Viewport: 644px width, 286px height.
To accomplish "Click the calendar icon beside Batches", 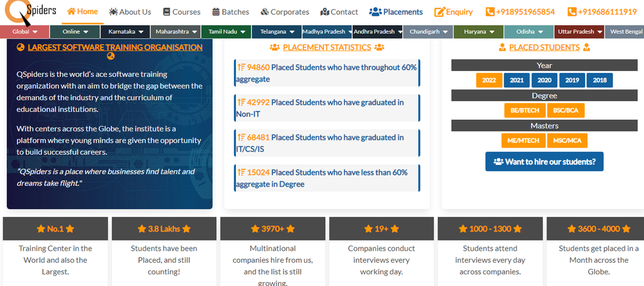I will [x=216, y=12].
